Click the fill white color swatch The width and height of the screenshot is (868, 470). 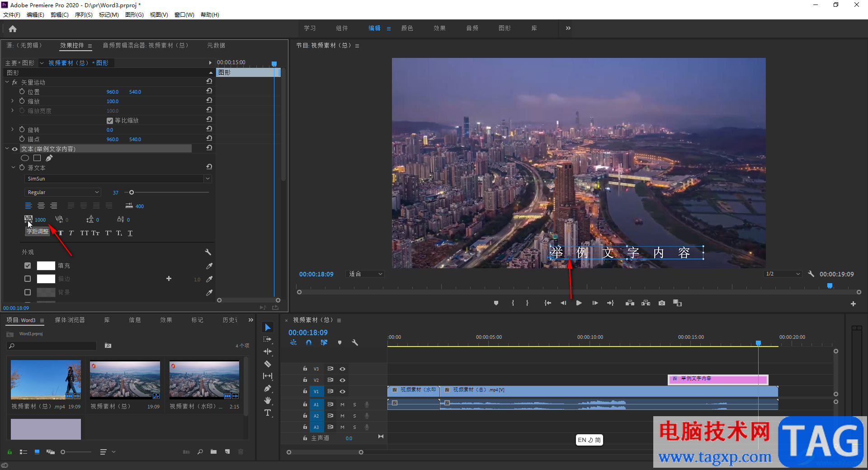pyautogui.click(x=46, y=266)
